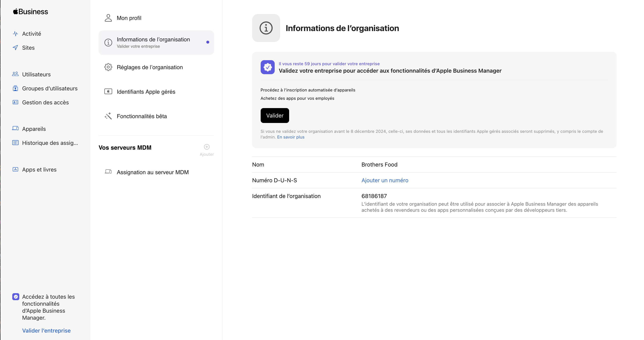The image size is (644, 340).
Task: Click the Historique des assignations list icon
Action: pyautogui.click(x=16, y=142)
